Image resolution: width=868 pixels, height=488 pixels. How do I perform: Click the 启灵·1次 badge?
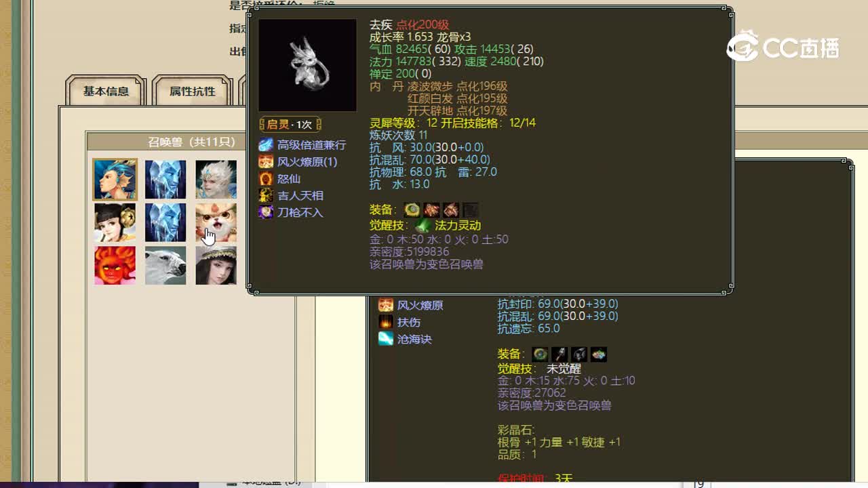[x=290, y=125]
